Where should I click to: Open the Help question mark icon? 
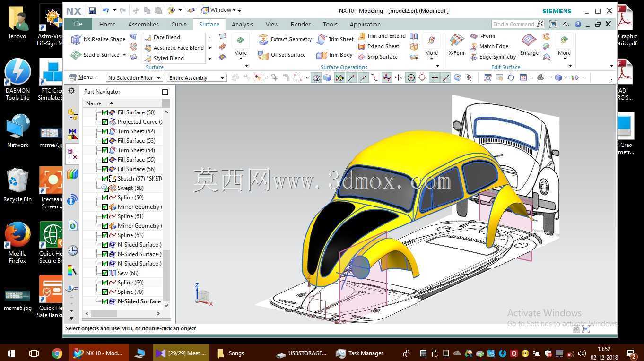[x=578, y=24]
